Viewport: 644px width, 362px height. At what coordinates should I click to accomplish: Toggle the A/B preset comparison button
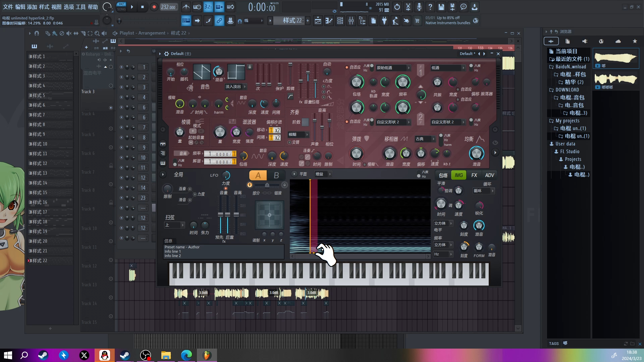(x=276, y=176)
